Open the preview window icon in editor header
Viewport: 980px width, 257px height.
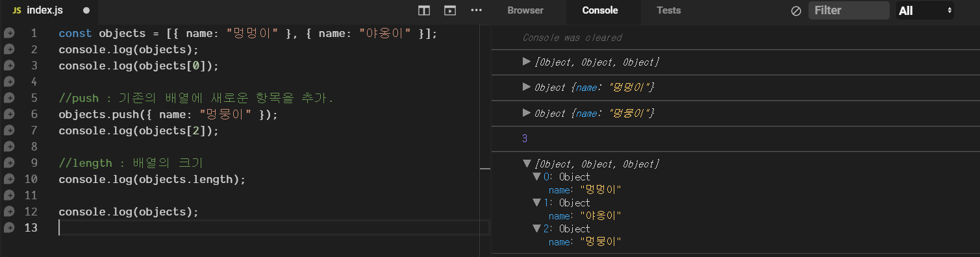pos(449,10)
